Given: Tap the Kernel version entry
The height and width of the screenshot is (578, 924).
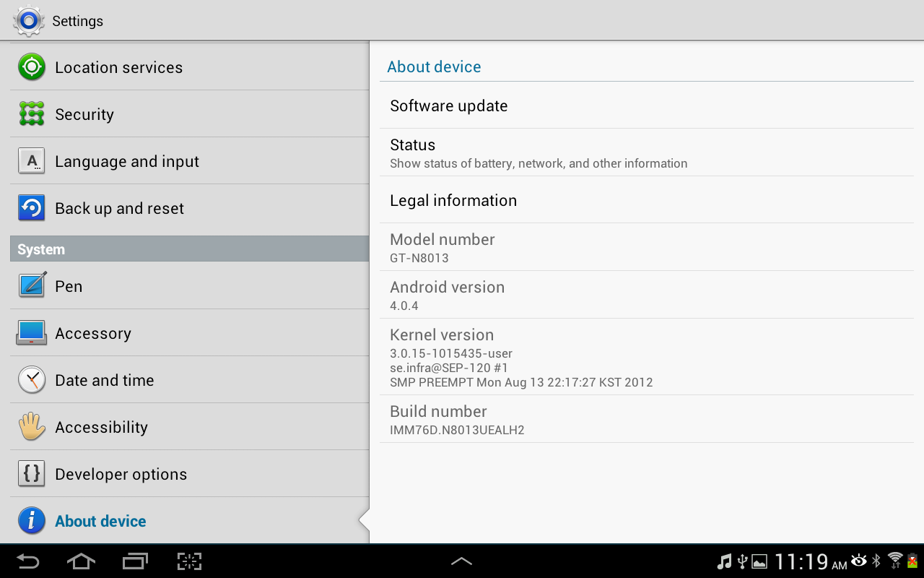Looking at the screenshot, I should tap(647, 357).
